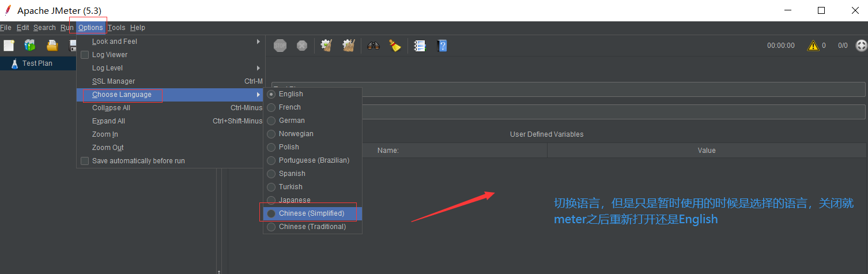
Task: Click the JMeter feather icon in title bar
Action: pos(8,10)
